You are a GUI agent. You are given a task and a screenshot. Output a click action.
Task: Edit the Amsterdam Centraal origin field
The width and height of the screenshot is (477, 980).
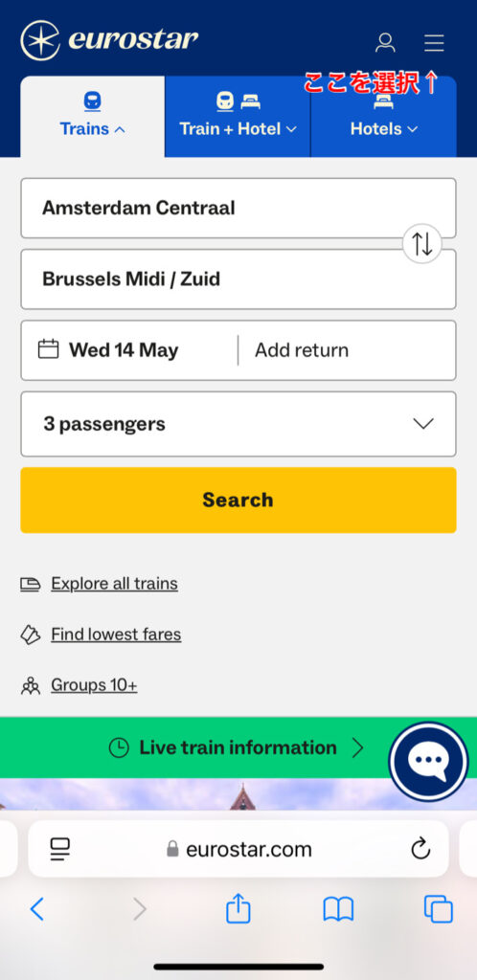238,208
